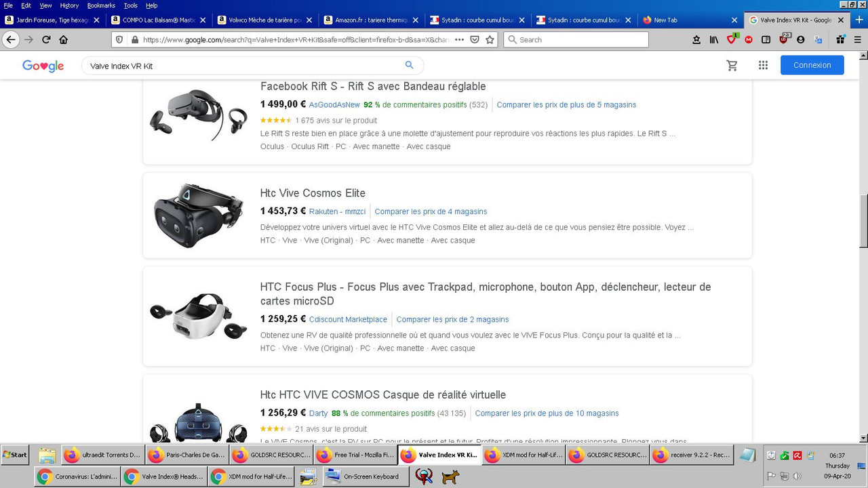Switch to receiver 9.2.2 taskbar window
The width and height of the screenshot is (868, 488).
[691, 455]
